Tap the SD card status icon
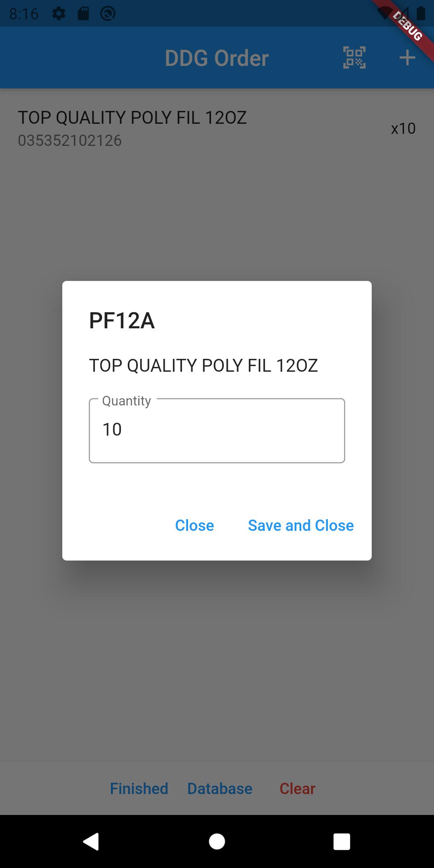 coord(83,14)
